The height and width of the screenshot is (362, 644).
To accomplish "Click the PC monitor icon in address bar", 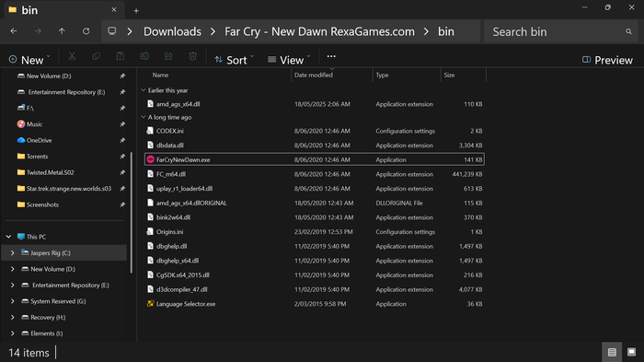I will (x=111, y=31).
